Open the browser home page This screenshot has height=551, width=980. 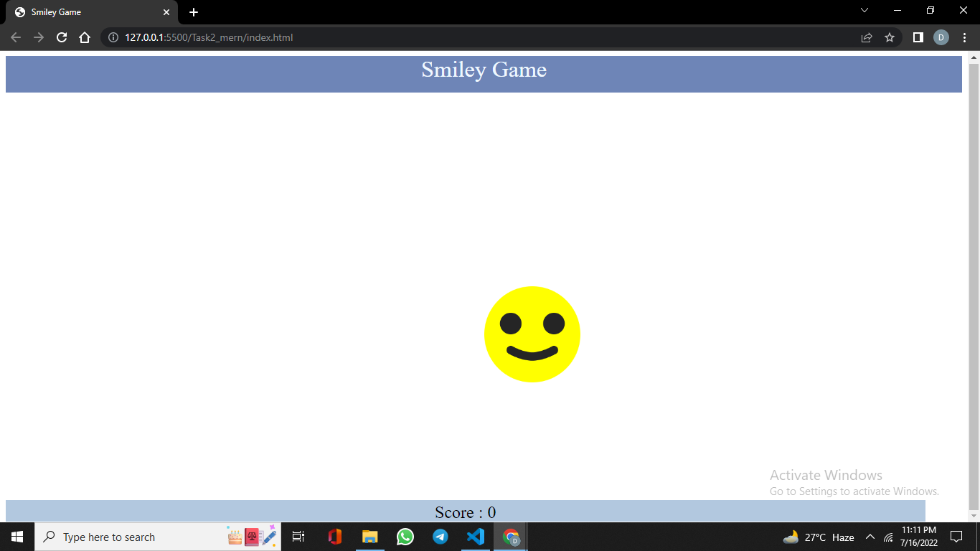point(85,37)
